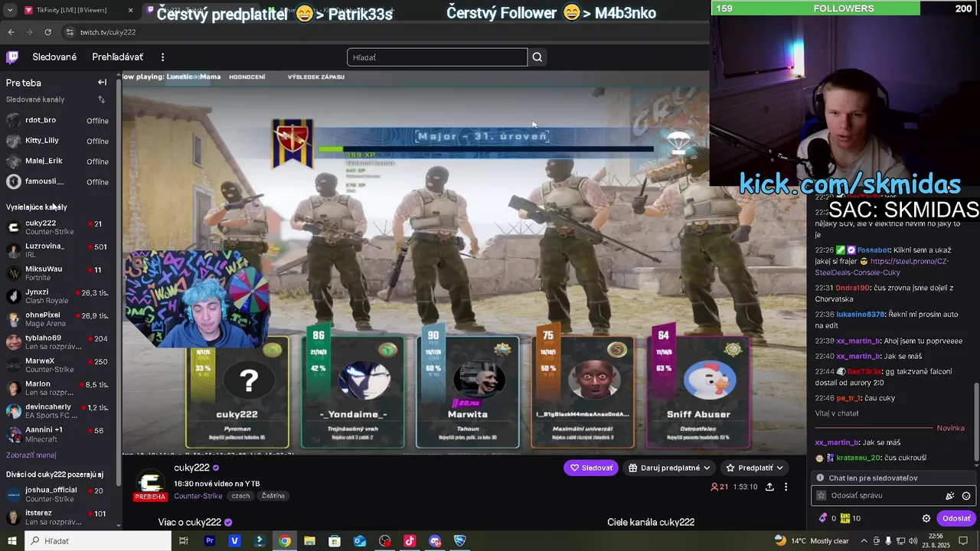Open the bits balance icon

pyautogui.click(x=828, y=518)
